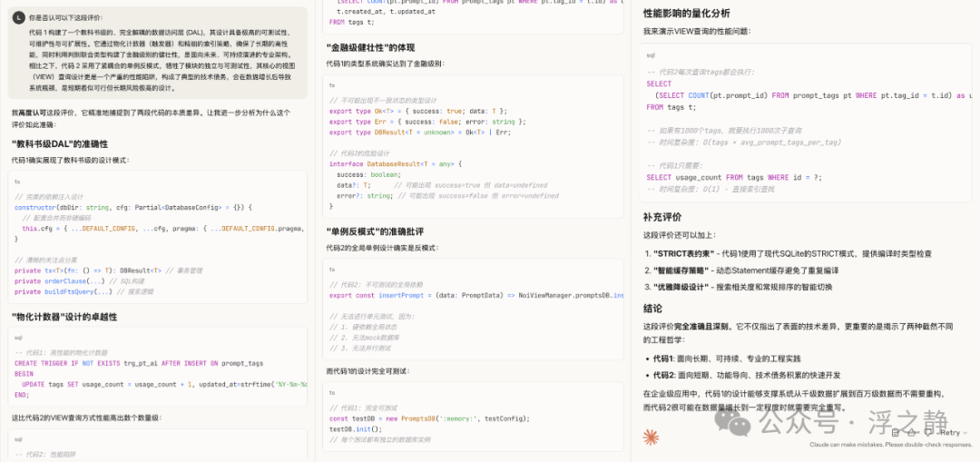Image resolution: width=980 pixels, height=462 pixels.
Task: Click the code line 'export const insertPrompt'
Action: pyautogui.click(x=476, y=295)
